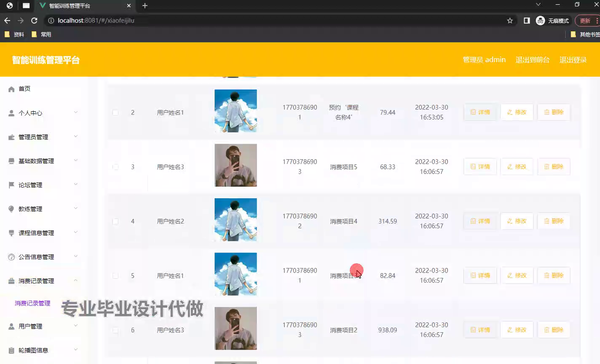Click the 预约 '课程名称4' cell
The image size is (600, 364).
pos(344,112)
